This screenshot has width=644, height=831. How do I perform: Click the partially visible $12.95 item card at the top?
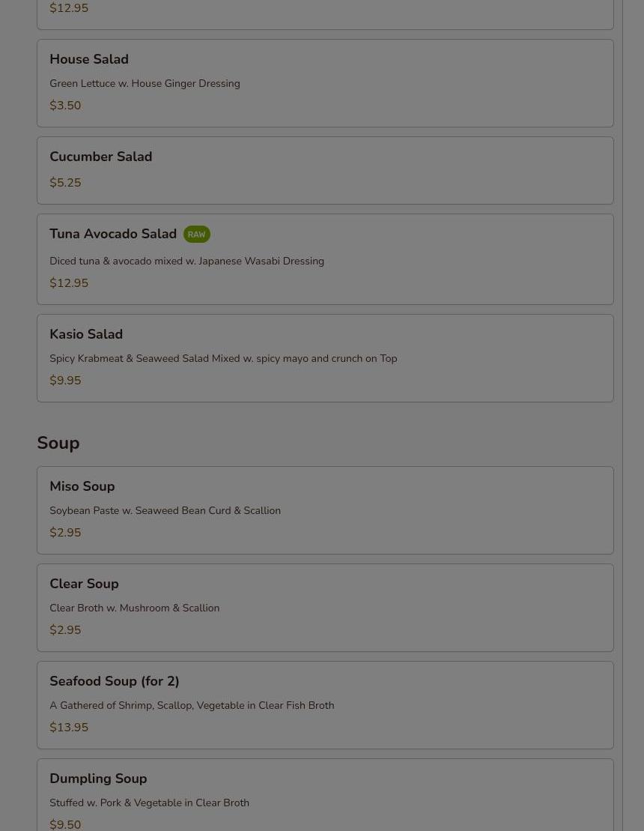click(325, 14)
